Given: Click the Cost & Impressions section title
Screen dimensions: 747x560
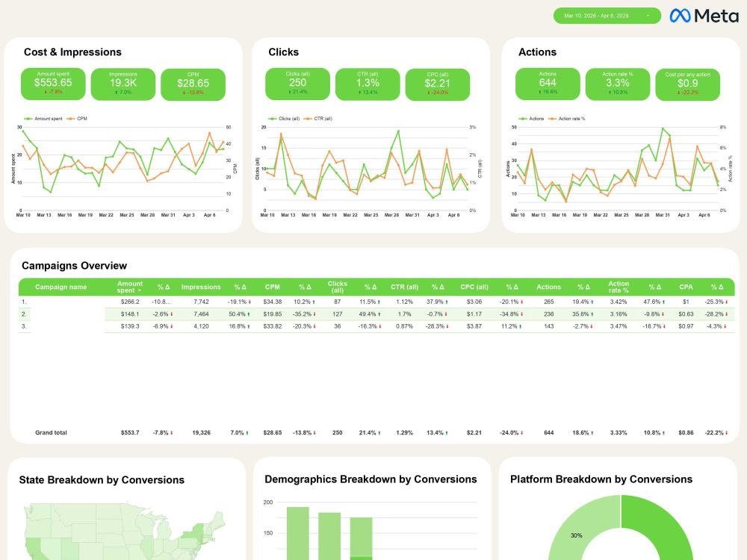Looking at the screenshot, I should [x=72, y=52].
